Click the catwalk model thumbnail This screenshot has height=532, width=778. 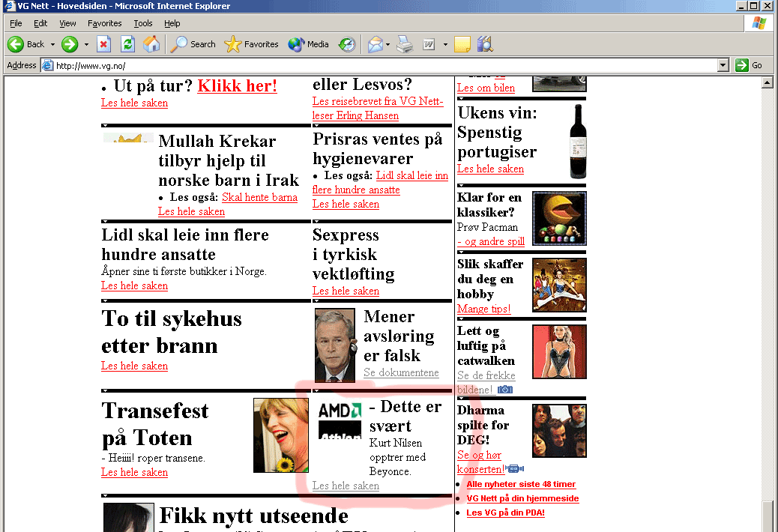559,351
